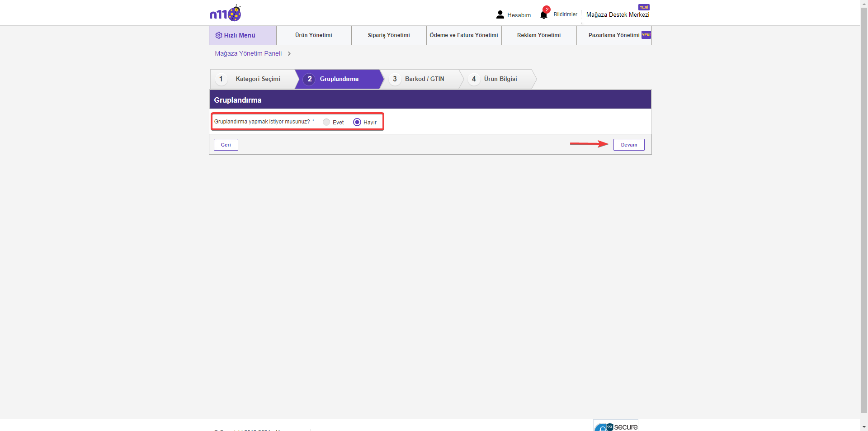Go to Mağaza Yönetim Paneli breadcrumb
Image resolution: width=868 pixels, height=431 pixels.
click(x=248, y=53)
